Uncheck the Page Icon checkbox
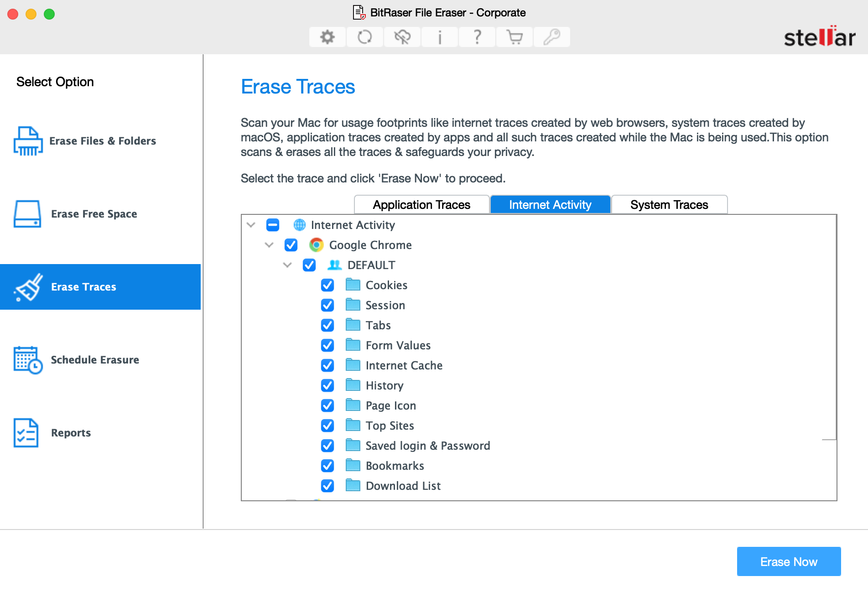Viewport: 868px width, 592px height. point(327,405)
